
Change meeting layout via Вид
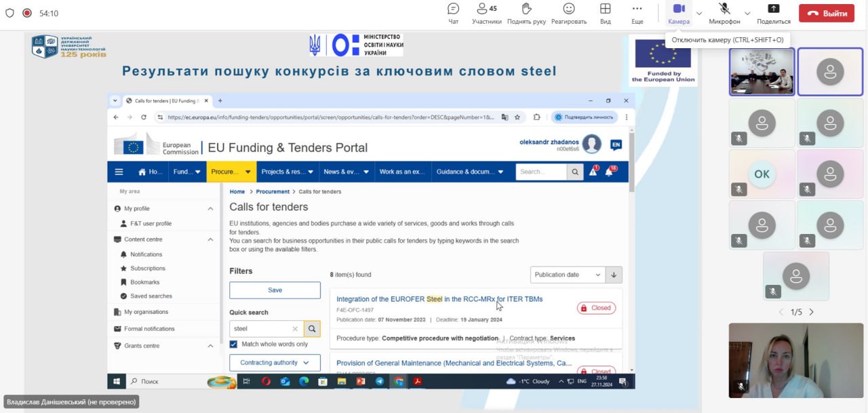tap(606, 14)
